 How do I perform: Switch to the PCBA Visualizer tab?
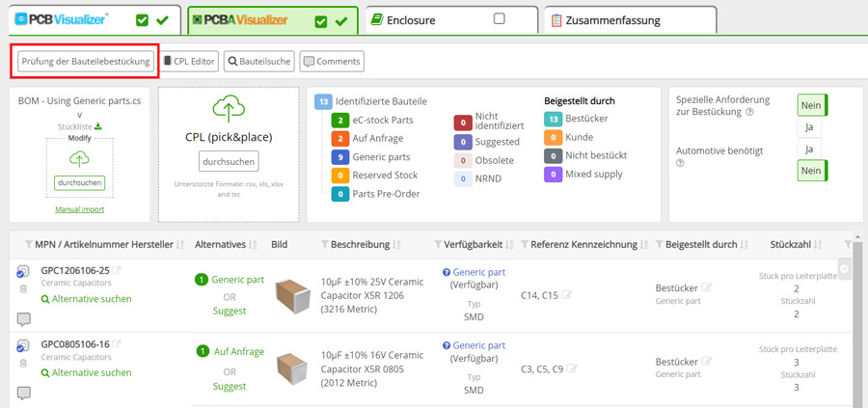pos(272,20)
